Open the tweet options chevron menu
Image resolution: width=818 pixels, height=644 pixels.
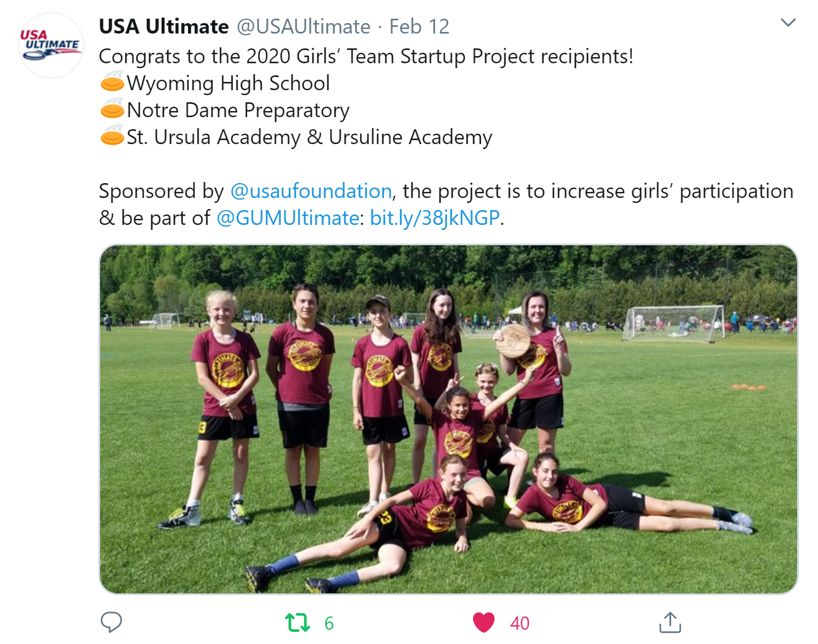(x=788, y=23)
